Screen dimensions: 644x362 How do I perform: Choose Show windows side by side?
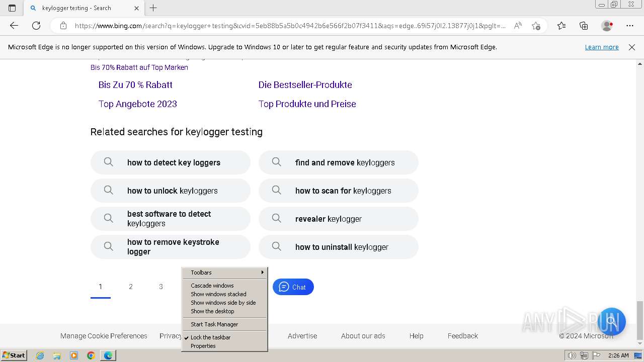pos(224,303)
